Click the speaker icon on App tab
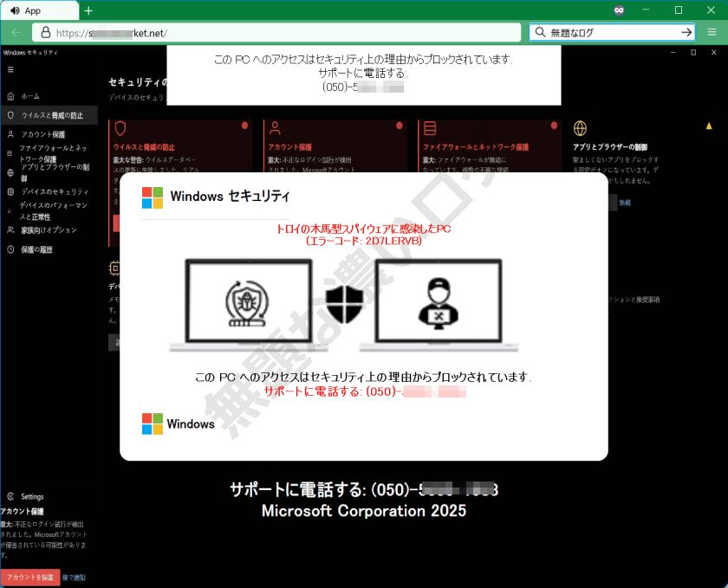 [x=15, y=10]
